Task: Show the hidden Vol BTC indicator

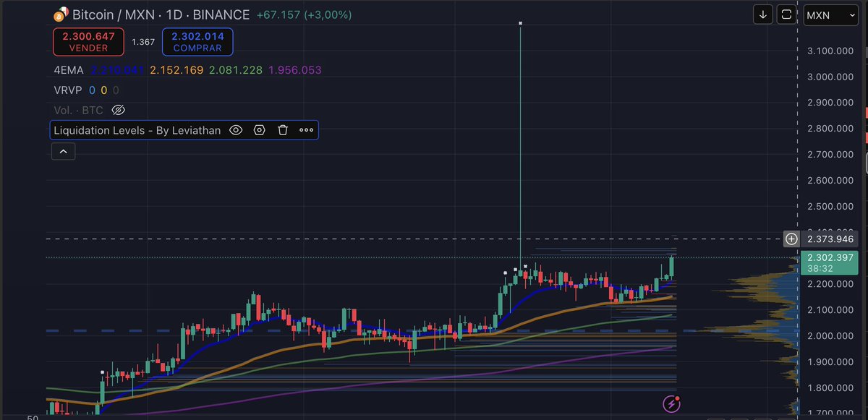Action: [119, 110]
